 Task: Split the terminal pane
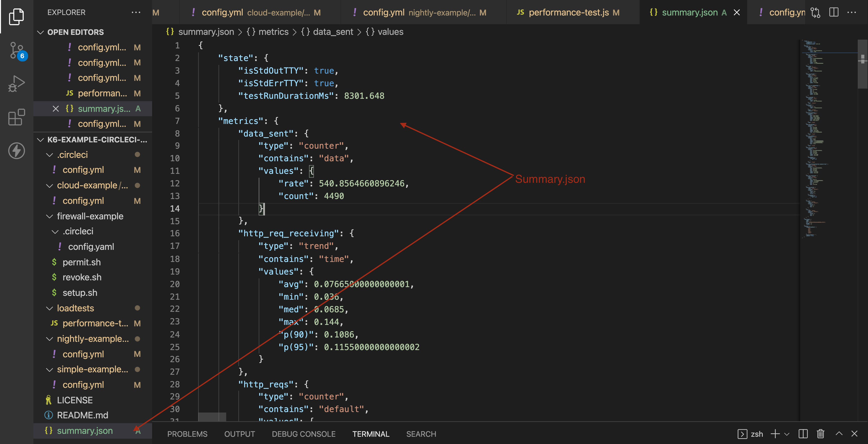tap(803, 434)
